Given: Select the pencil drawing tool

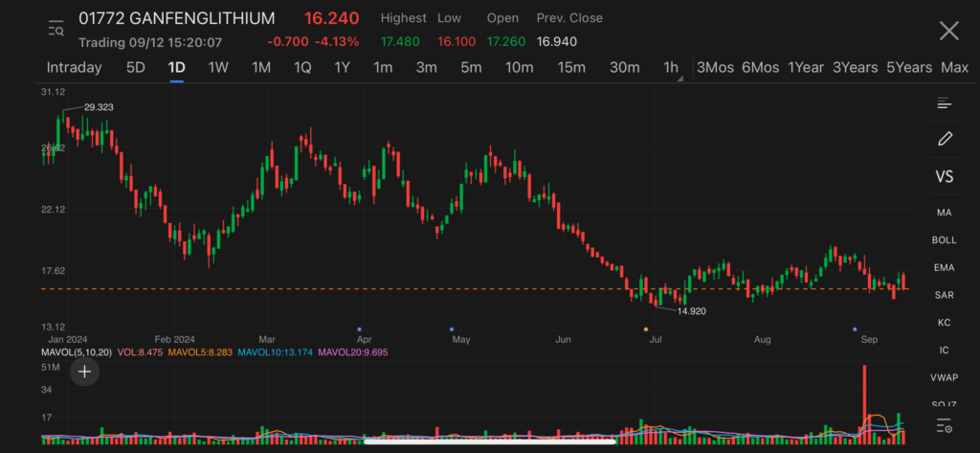Looking at the screenshot, I should point(945,139).
